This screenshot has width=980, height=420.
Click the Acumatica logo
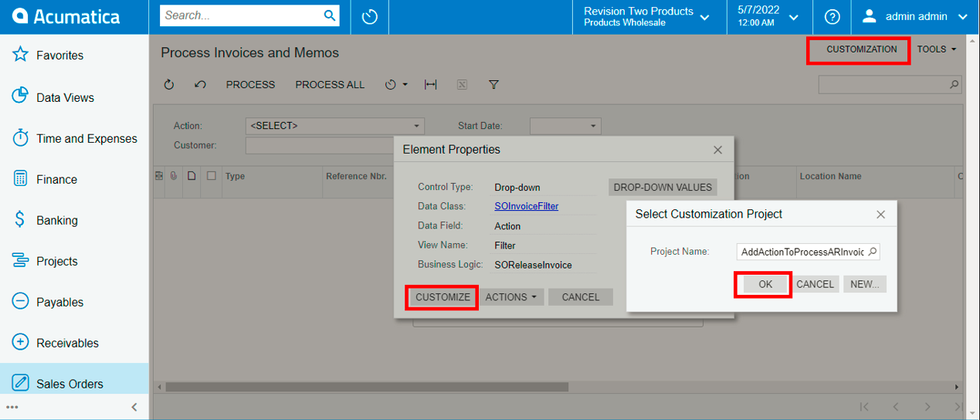[x=66, y=16]
